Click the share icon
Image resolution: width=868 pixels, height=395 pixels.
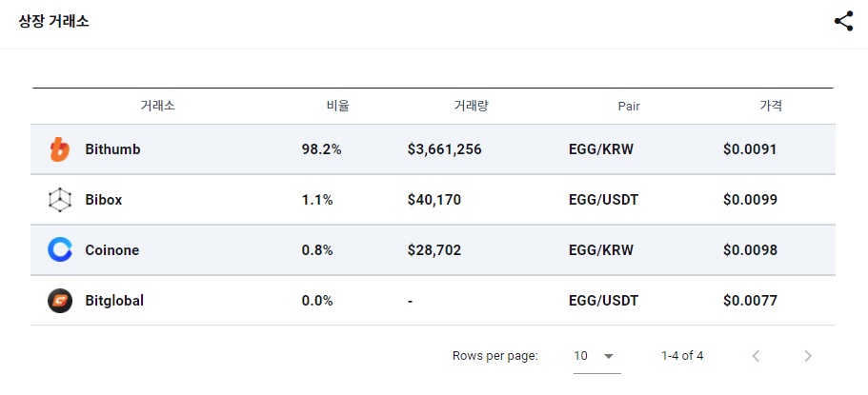(x=843, y=22)
